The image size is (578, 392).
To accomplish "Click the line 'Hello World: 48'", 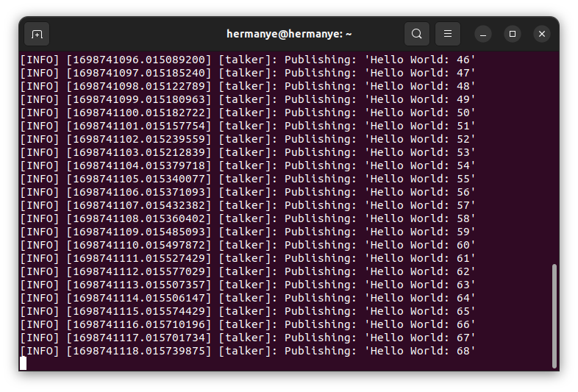I will click(248, 86).
